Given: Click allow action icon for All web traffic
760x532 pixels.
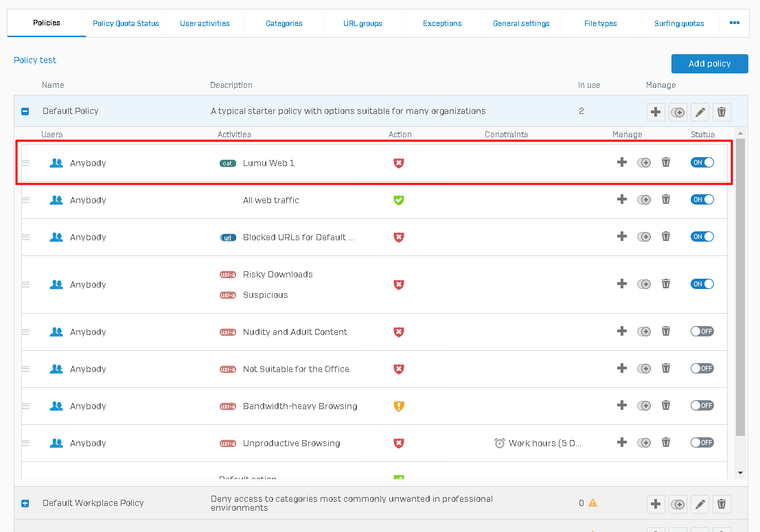Looking at the screenshot, I should click(x=399, y=200).
